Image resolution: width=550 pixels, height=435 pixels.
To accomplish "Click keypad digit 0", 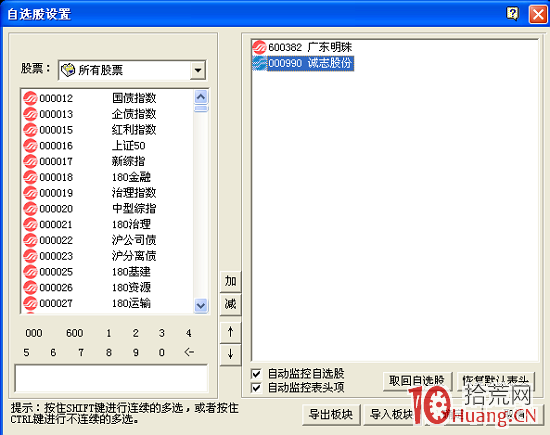I will pos(162,352).
